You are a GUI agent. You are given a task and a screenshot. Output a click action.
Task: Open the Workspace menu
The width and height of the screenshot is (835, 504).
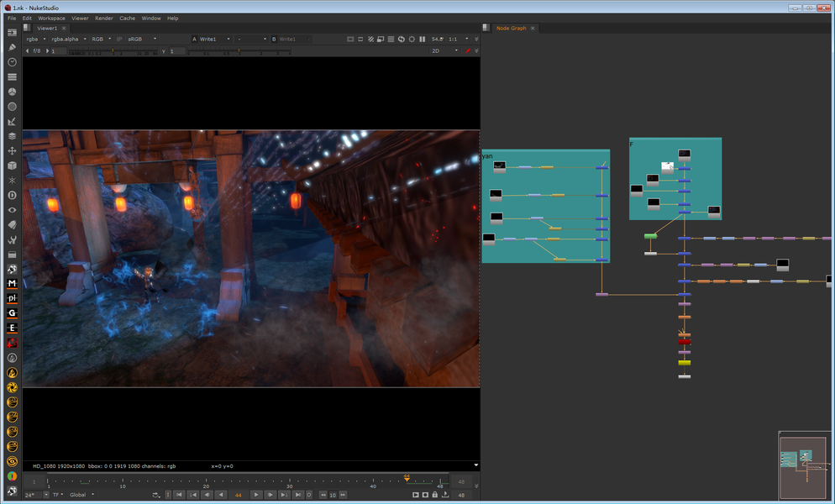tap(51, 18)
